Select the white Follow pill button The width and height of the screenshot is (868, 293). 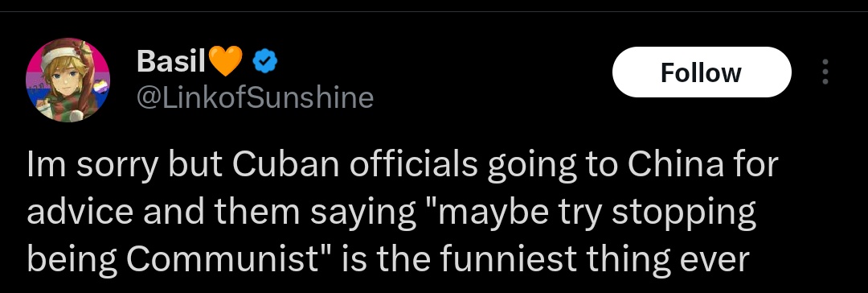pyautogui.click(x=702, y=72)
